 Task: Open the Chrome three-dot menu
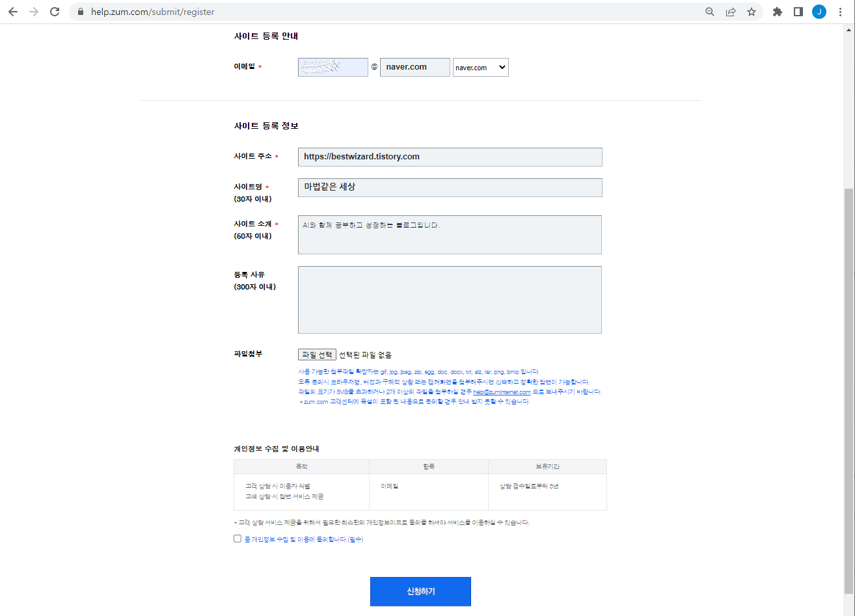[840, 11]
